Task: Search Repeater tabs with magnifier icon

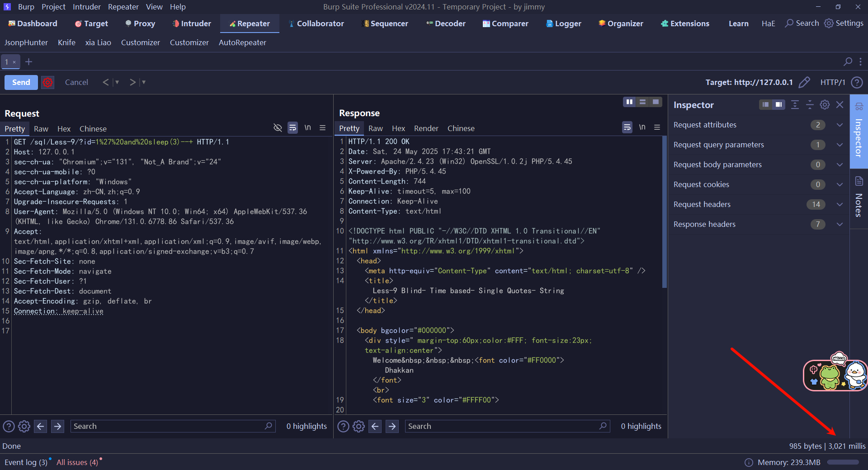Action: 848,61
